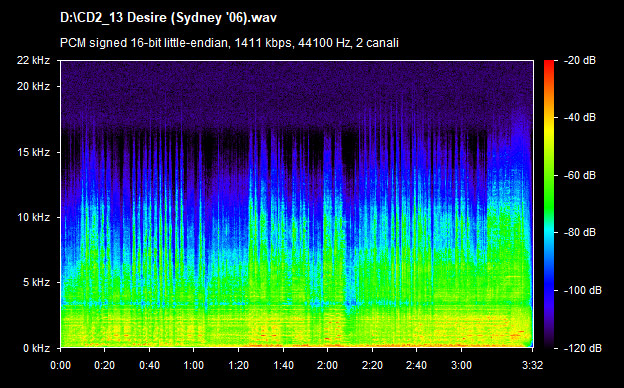
Task: Click the file path title text
Action: click(168, 18)
